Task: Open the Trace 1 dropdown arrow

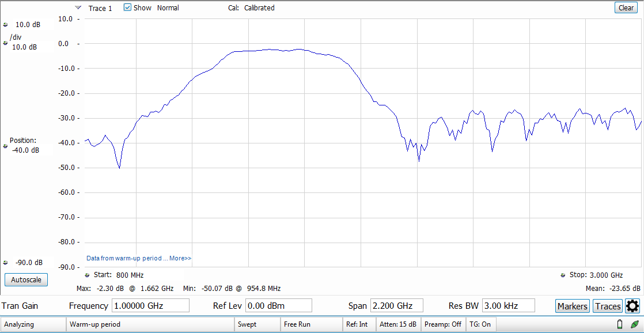Action: point(78,8)
